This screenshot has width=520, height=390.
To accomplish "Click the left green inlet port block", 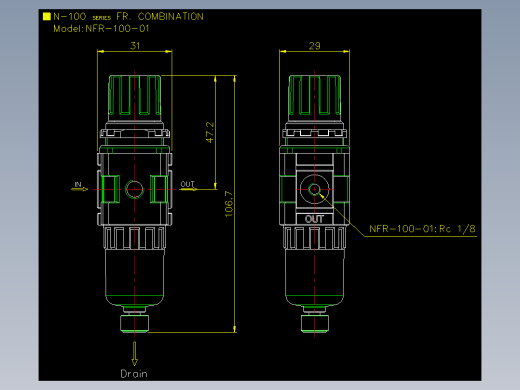I will coord(110,189).
